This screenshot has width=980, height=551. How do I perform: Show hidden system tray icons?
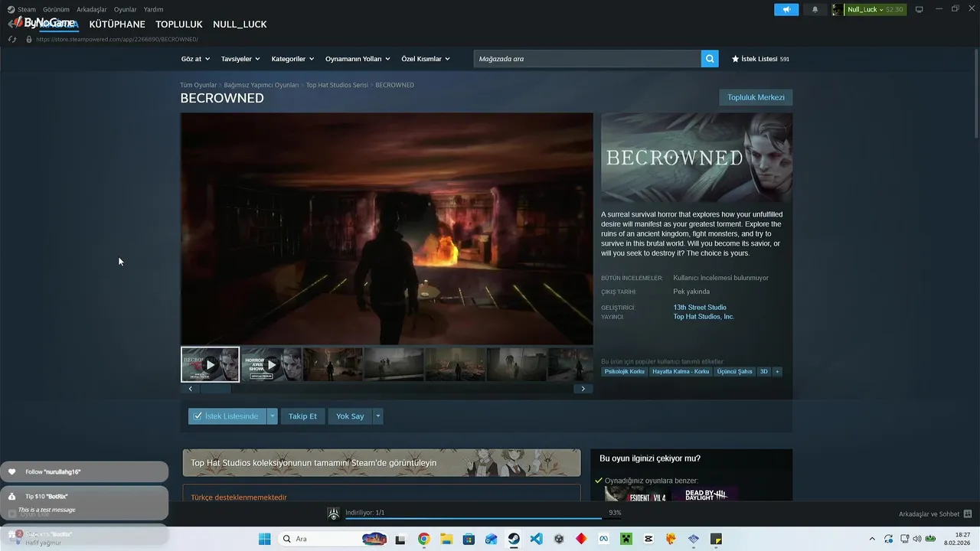tap(872, 539)
